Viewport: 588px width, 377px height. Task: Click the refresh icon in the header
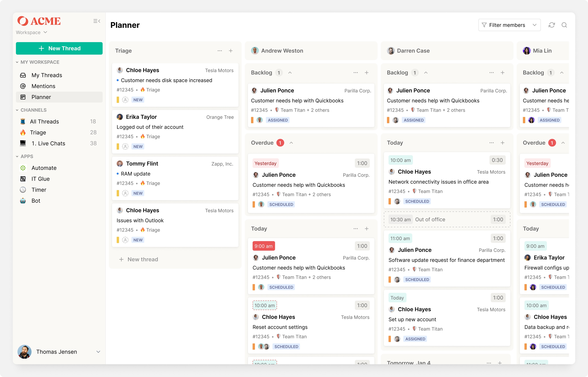[552, 25]
